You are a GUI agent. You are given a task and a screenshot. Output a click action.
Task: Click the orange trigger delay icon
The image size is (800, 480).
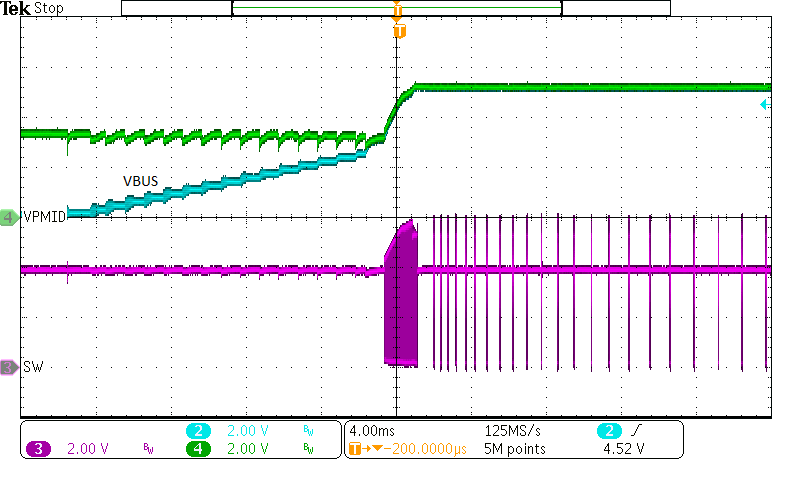(355, 449)
